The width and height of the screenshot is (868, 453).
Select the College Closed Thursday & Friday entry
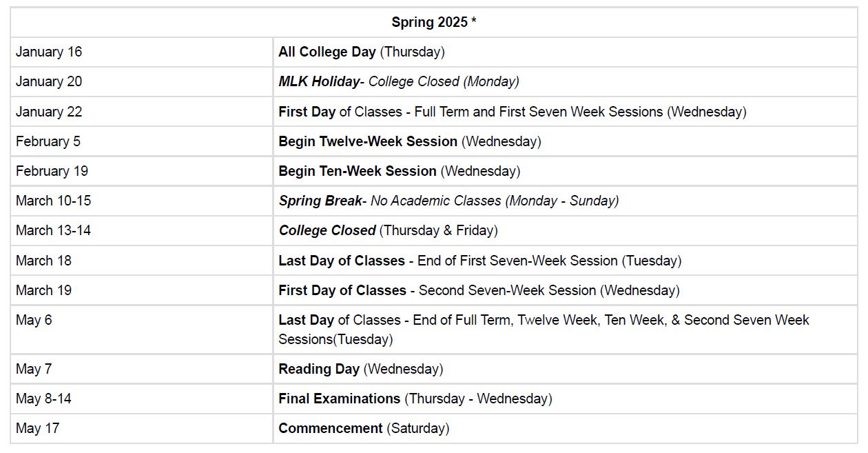click(388, 230)
